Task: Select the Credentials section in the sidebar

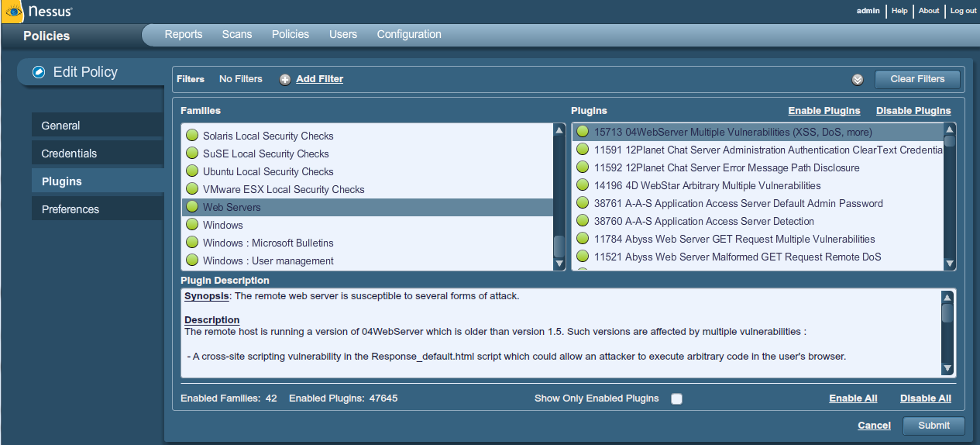Action: click(x=98, y=154)
